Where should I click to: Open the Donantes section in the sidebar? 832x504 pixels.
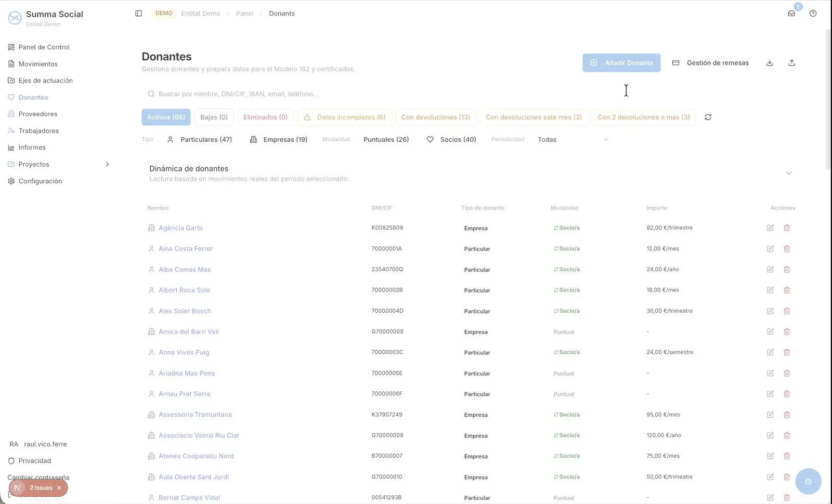(x=33, y=97)
